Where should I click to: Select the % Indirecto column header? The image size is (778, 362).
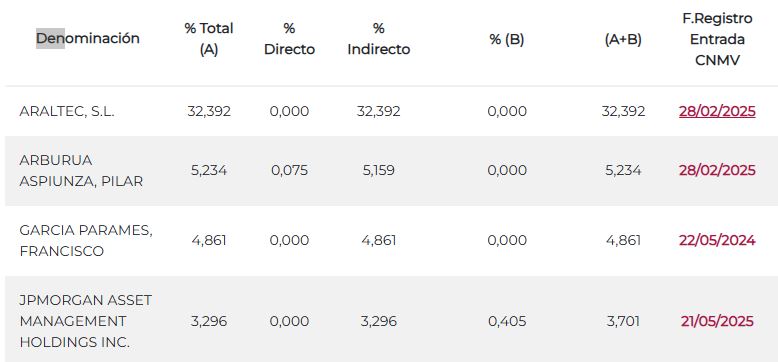tap(379, 39)
